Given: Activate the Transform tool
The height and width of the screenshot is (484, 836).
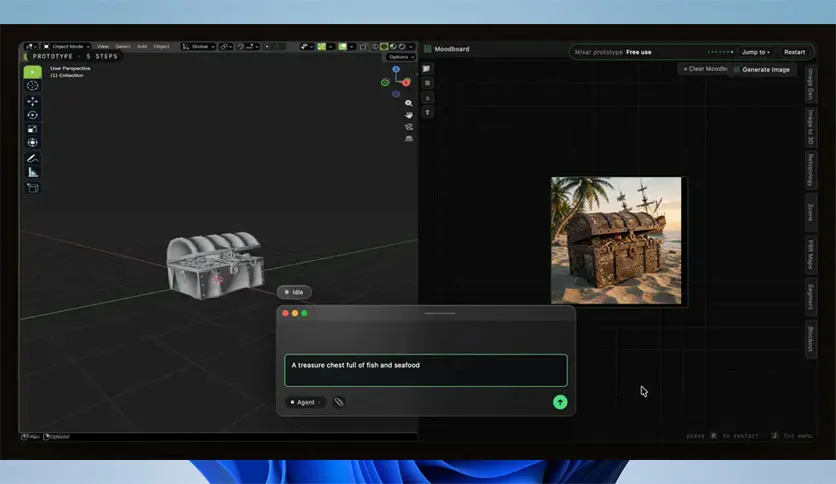Looking at the screenshot, I should pyautogui.click(x=33, y=143).
